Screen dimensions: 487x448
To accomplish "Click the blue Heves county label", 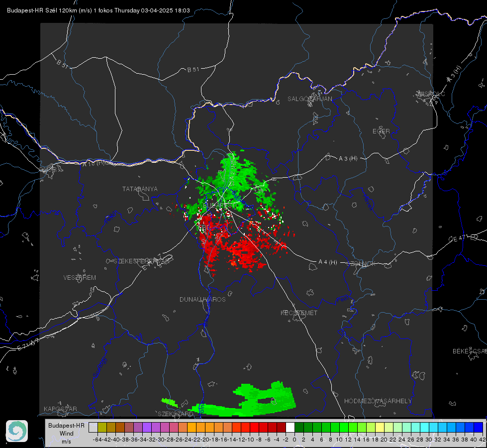I will pyautogui.click(x=368, y=202).
